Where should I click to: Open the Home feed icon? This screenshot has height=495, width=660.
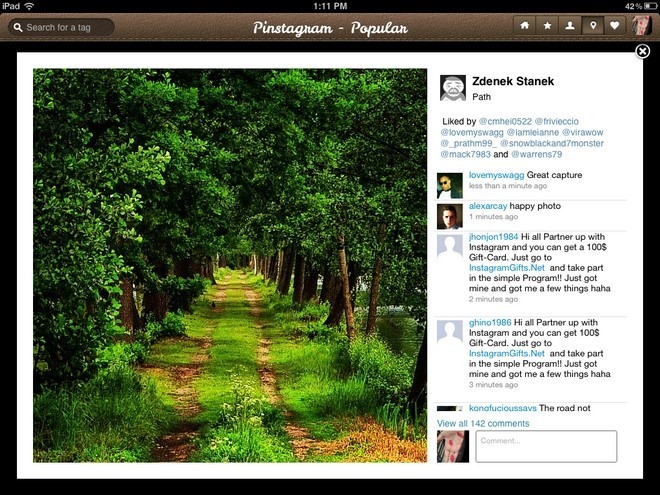524,26
